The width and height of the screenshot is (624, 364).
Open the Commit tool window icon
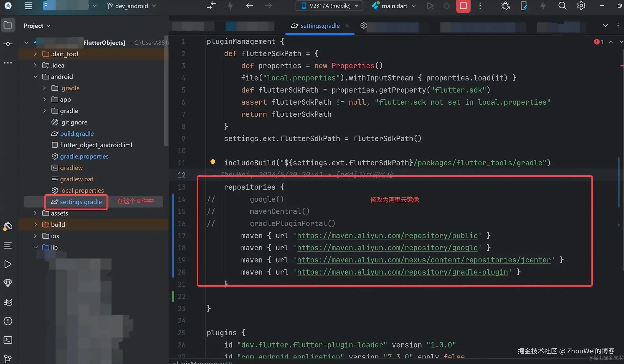(x=8, y=44)
